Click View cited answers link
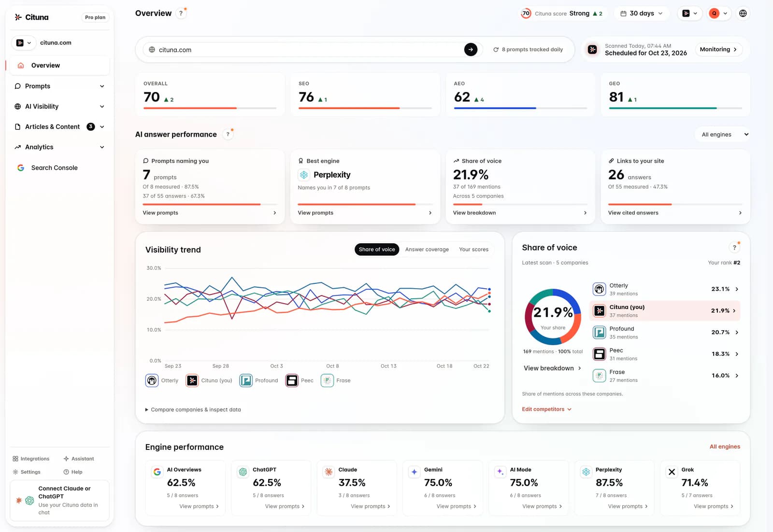Viewport: 773px width, 532px height. tap(675, 212)
